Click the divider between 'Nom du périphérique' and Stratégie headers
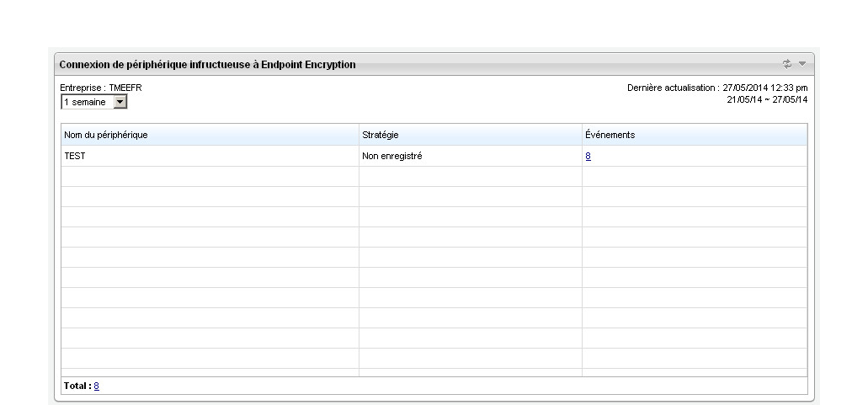The image size is (868, 405). click(x=359, y=135)
